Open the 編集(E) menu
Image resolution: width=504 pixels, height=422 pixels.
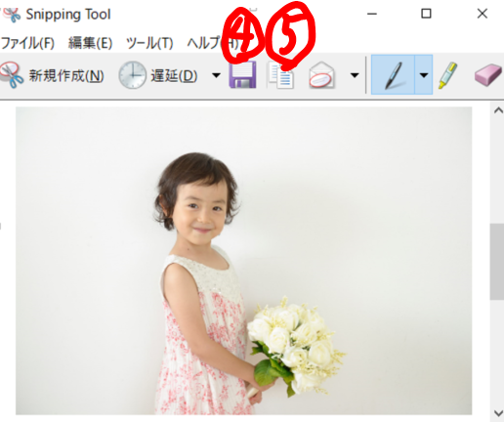pyautogui.click(x=90, y=43)
